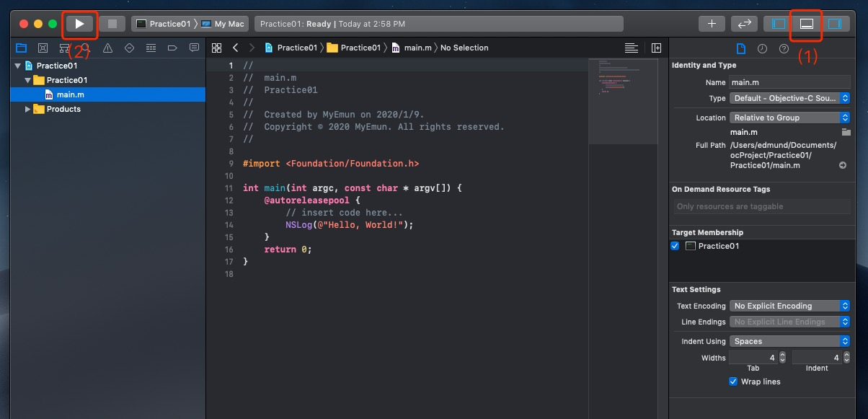
Task: Select the File inspector tab icon
Action: point(740,48)
